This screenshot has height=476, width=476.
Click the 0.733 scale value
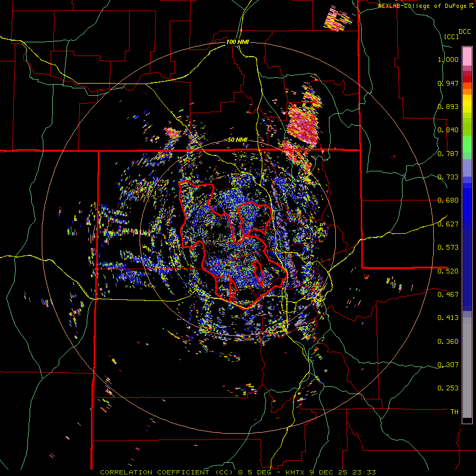[x=448, y=177]
